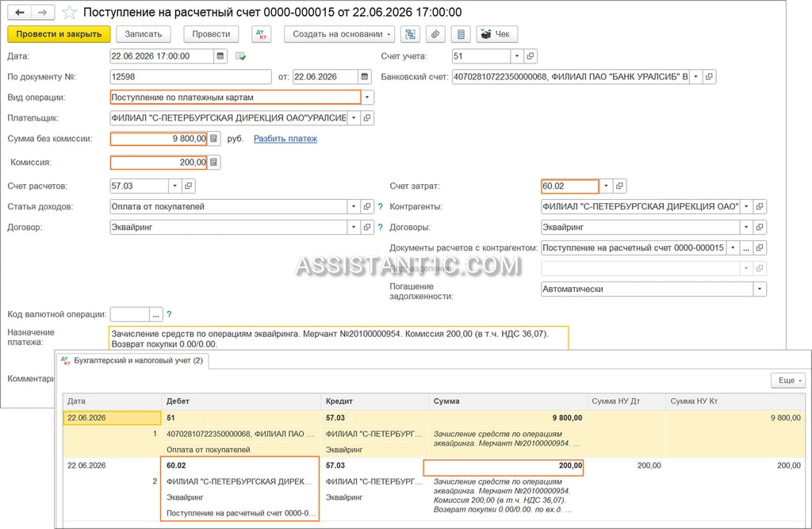
Task: Click the green document status icon near Дата
Action: [240, 56]
